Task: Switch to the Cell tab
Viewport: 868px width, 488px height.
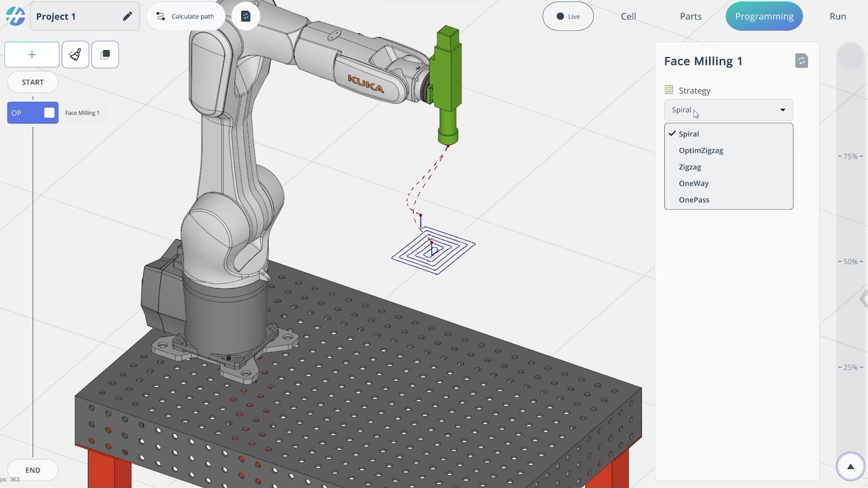Action: click(628, 16)
